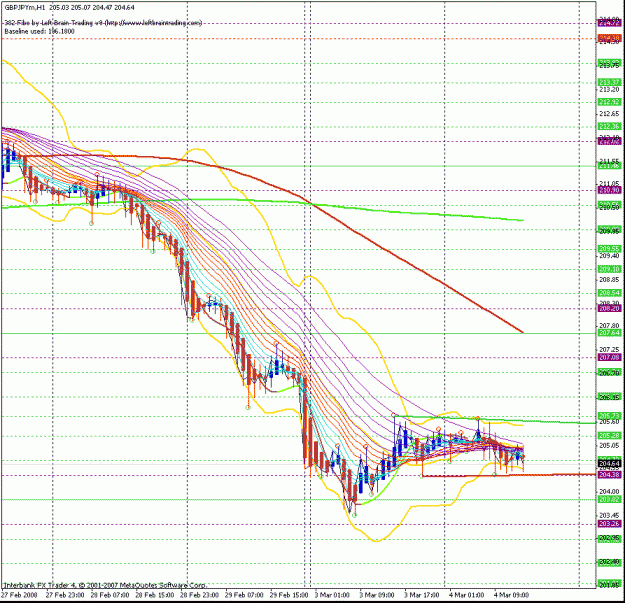
Task: Click the green 205.28 level tag
Action: click(609, 436)
